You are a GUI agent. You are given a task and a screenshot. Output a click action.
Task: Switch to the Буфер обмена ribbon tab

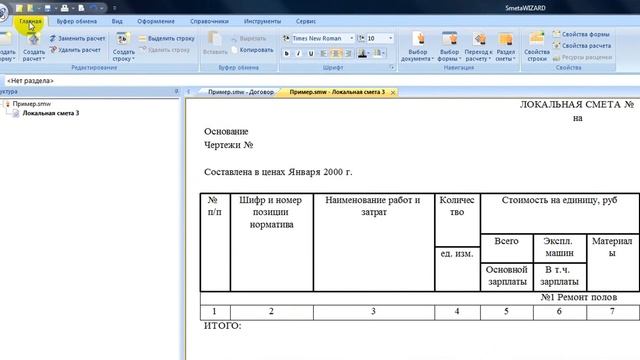77,21
